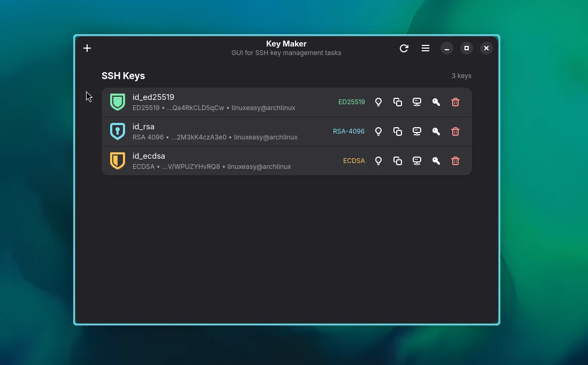
Task: View the id_ed25519 public key
Action: pyautogui.click(x=378, y=102)
